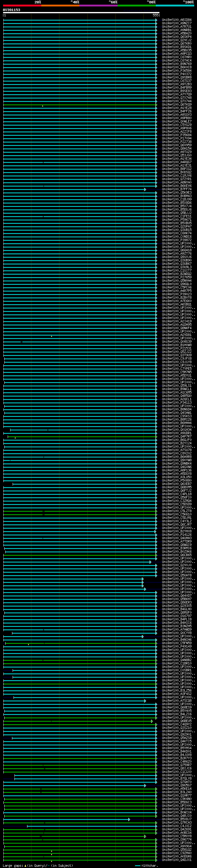Click the orange ~40% identity color band

click(x=60, y=6)
